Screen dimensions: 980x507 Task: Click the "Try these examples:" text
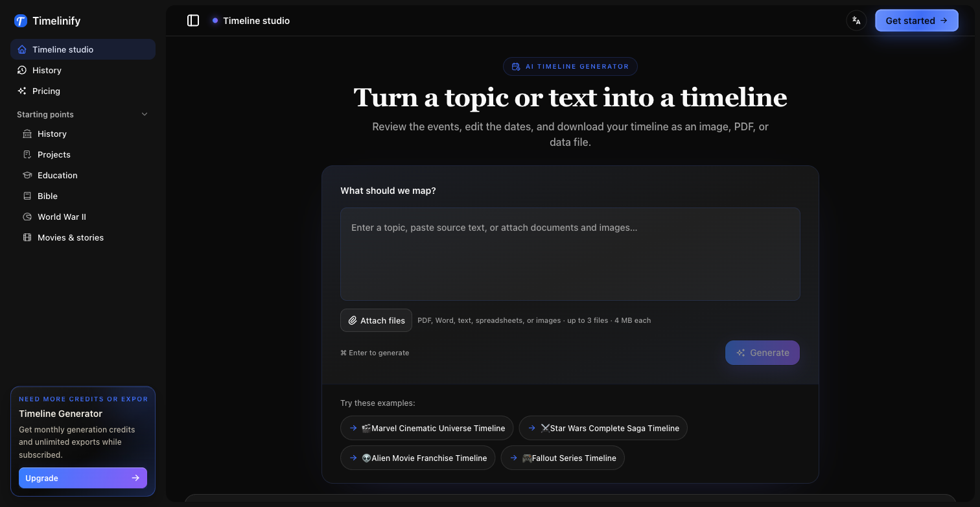(x=378, y=403)
